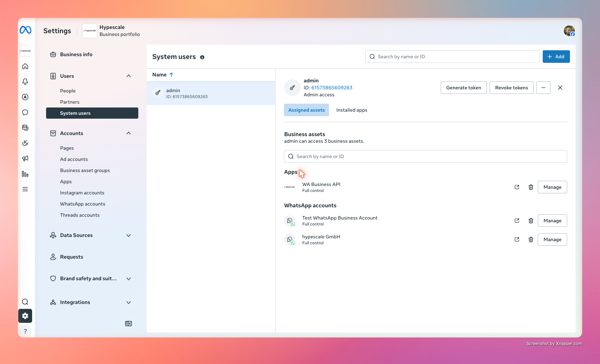Click the megaphone ads icon

tap(25, 158)
